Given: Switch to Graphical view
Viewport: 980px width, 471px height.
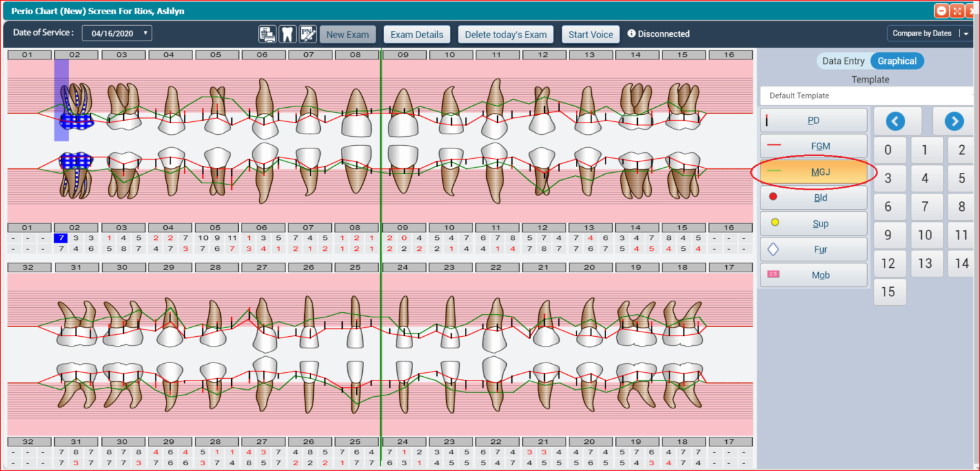Looking at the screenshot, I should click(x=897, y=61).
